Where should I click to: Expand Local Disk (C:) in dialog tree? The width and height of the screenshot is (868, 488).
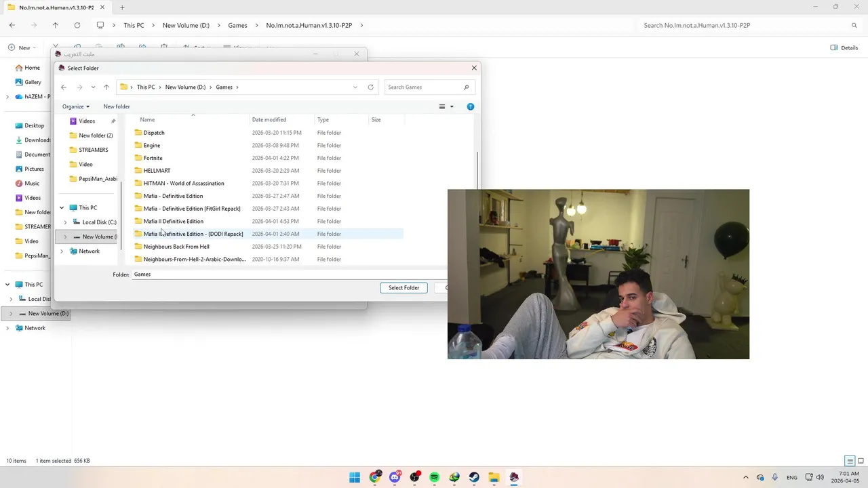(65, 222)
